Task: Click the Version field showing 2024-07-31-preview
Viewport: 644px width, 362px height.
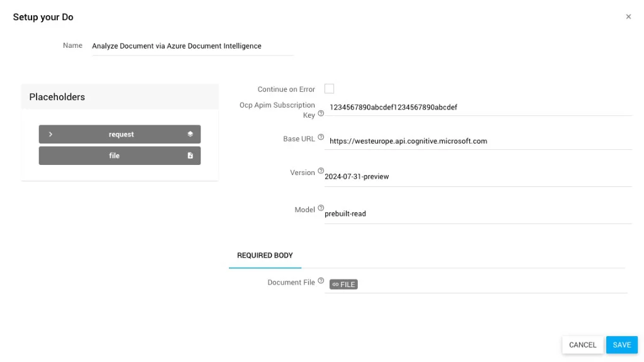Action: [477, 177]
